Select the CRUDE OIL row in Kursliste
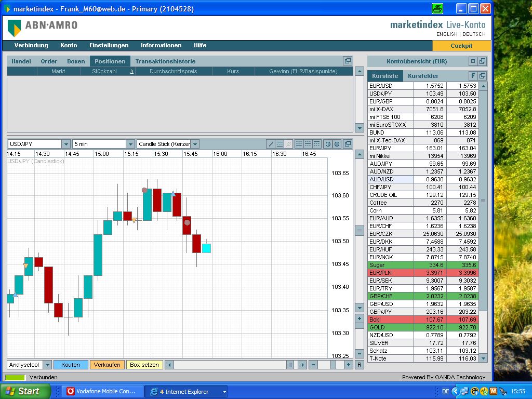This screenshot has height=399, width=532. coord(423,195)
